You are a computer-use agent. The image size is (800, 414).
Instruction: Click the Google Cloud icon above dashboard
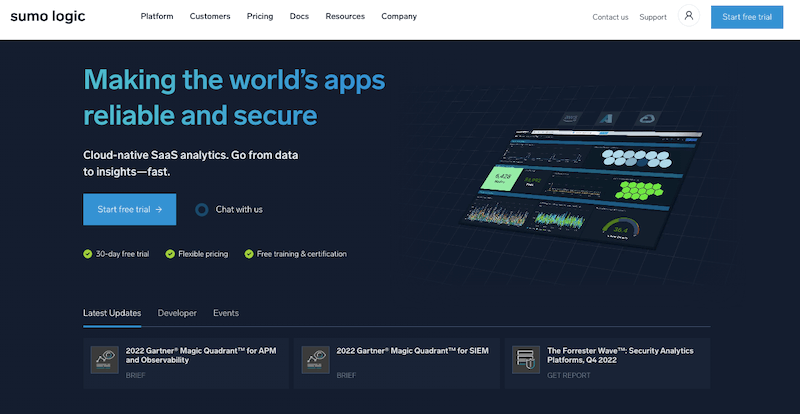coord(647,118)
